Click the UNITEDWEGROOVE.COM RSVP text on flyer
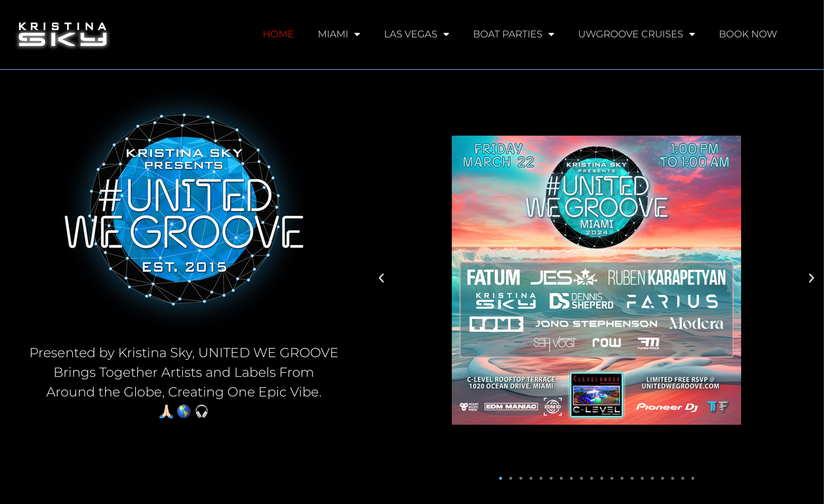This screenshot has height=504, width=824. [x=680, y=386]
